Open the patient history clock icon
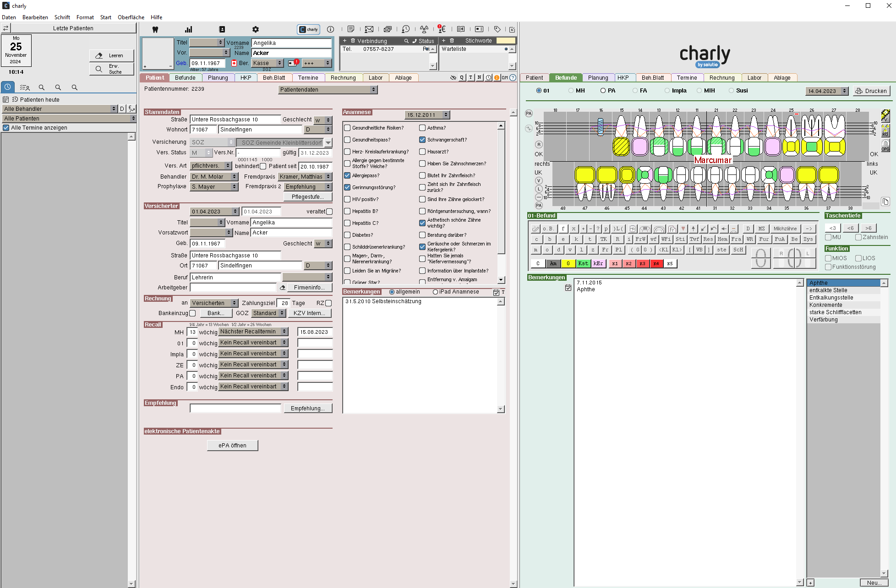Screen dimensions: 896x588 406,29
